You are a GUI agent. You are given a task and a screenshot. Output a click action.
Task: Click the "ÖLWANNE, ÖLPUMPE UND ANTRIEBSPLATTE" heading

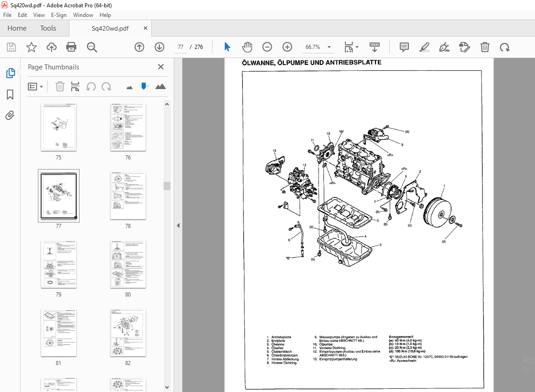coord(312,63)
